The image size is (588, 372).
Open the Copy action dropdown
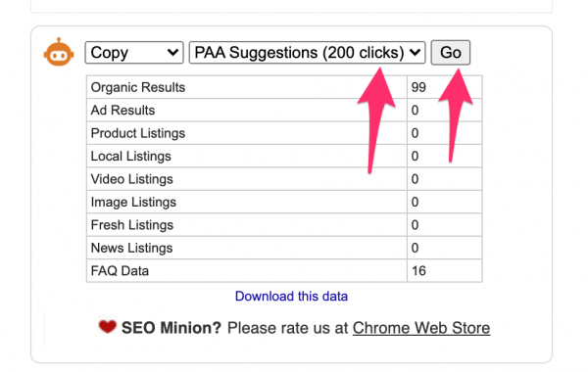click(134, 53)
